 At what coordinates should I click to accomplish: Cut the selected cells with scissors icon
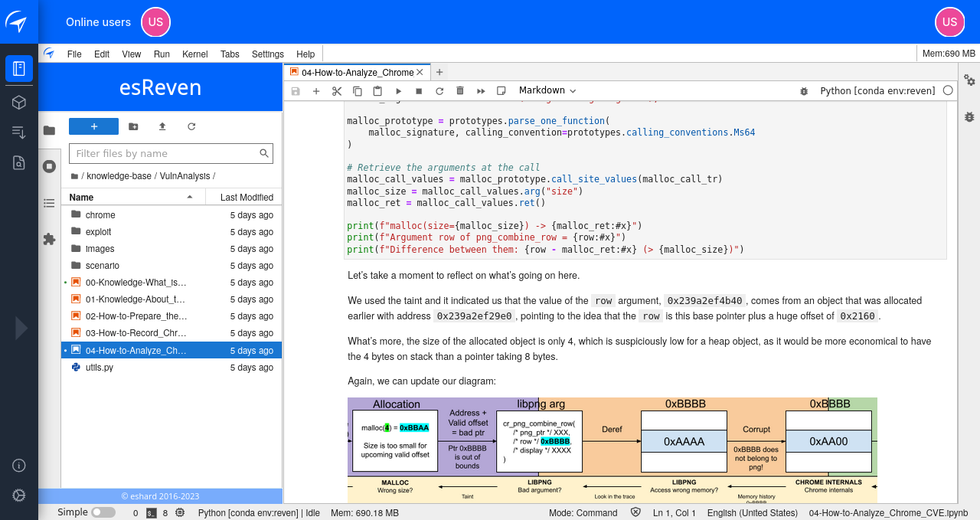coord(337,90)
